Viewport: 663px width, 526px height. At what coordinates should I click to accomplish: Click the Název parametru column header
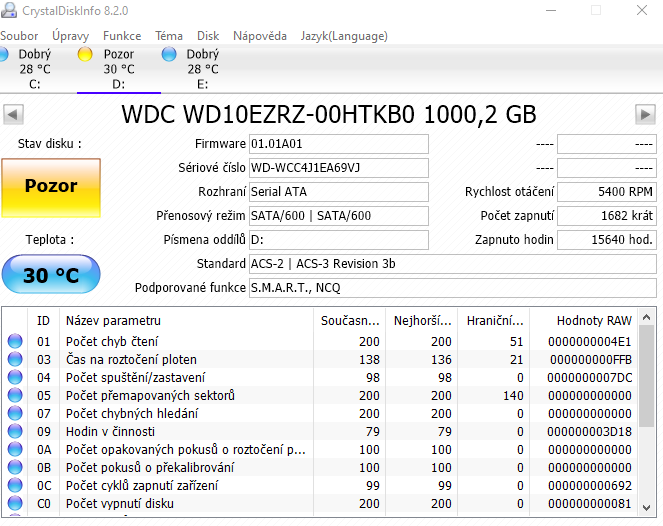[186, 321]
